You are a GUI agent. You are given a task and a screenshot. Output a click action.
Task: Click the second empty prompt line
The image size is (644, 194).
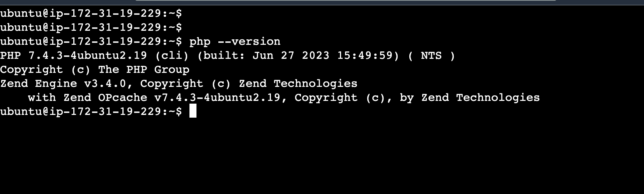click(91, 27)
